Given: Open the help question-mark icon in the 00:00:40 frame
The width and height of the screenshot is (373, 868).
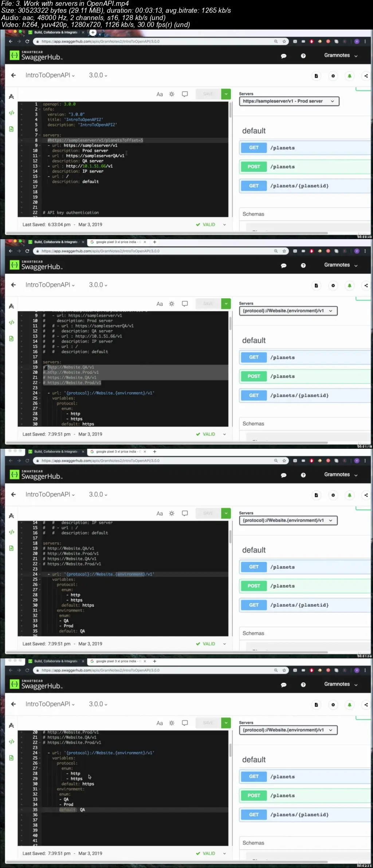Looking at the screenshot, I should pos(303,56).
